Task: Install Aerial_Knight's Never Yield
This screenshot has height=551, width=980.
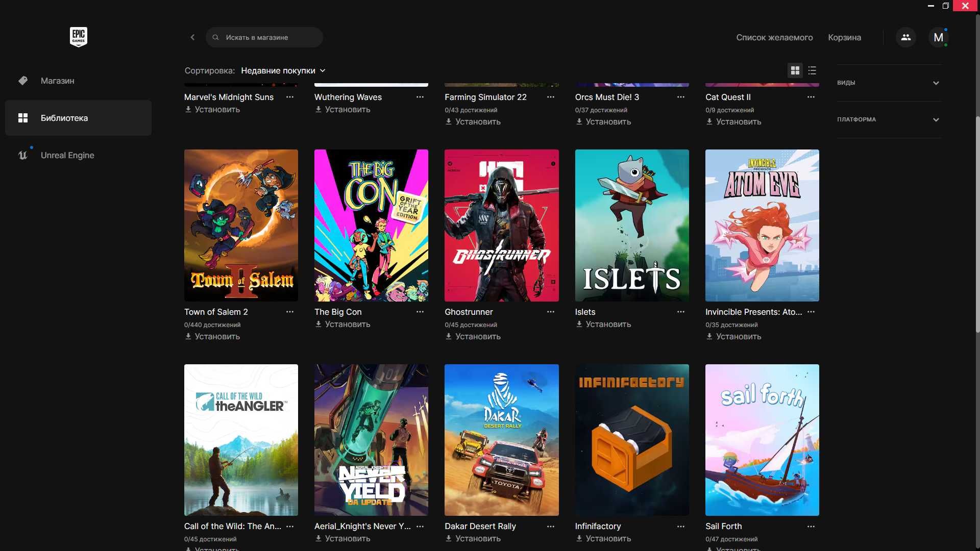Action: click(x=342, y=538)
